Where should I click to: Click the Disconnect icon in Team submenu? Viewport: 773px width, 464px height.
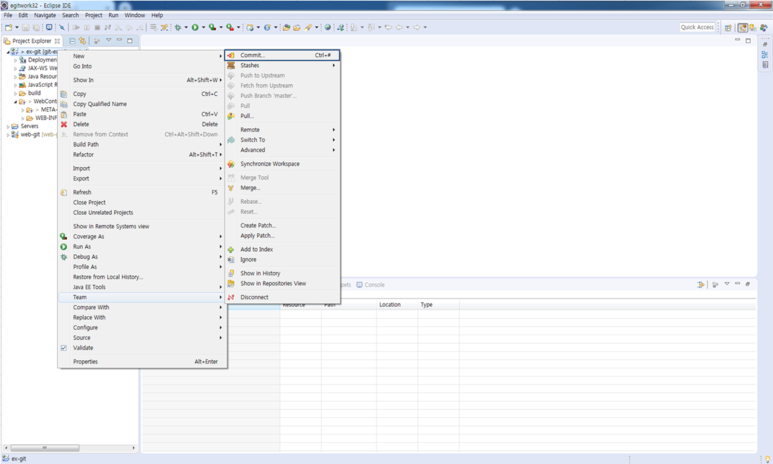click(x=231, y=297)
